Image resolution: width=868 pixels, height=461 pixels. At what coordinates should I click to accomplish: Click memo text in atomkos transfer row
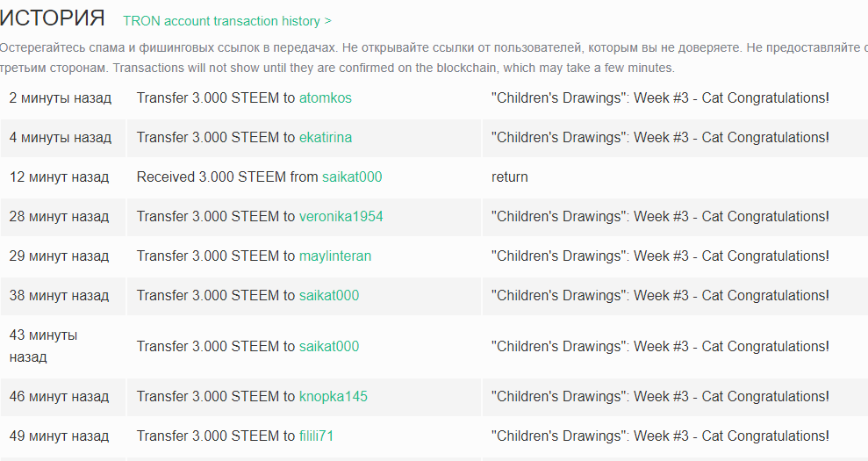[660, 98]
